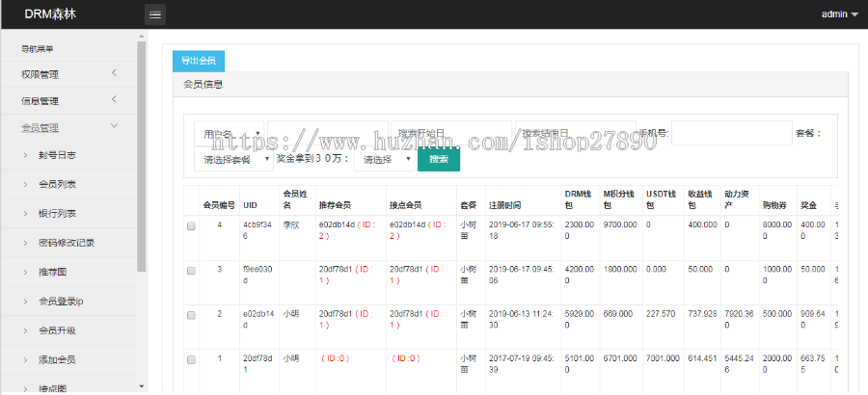Click chevron icon beside 推荐图
Image resolution: width=868 pixels, height=395 pixels.
click(26, 273)
